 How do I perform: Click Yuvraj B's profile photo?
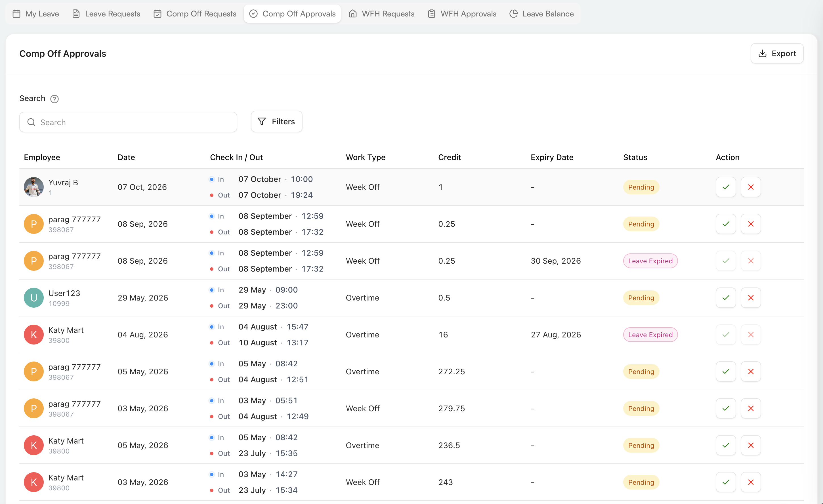coord(34,187)
